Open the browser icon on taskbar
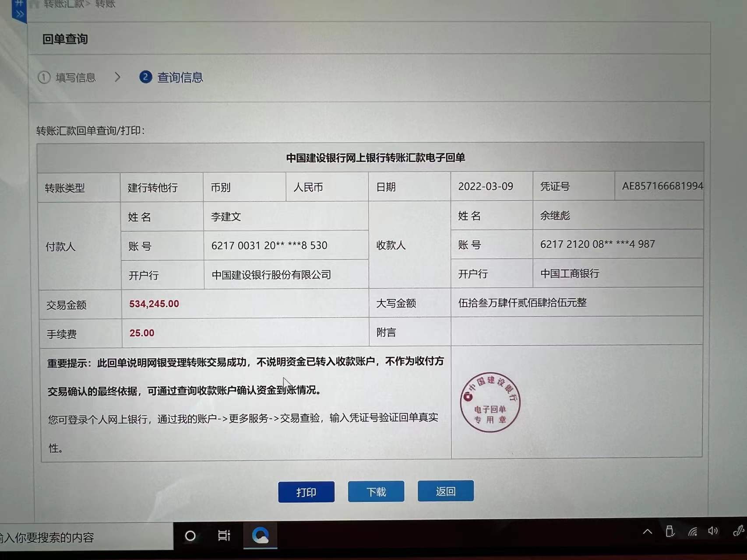747x560 pixels. point(261,535)
